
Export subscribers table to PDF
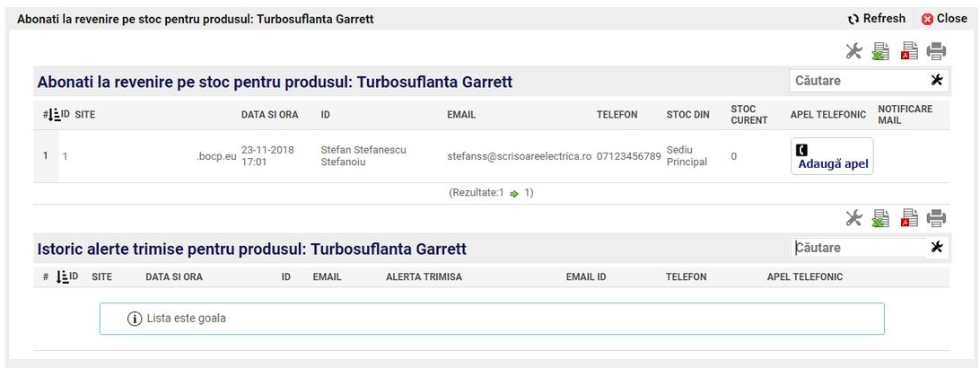click(x=908, y=51)
